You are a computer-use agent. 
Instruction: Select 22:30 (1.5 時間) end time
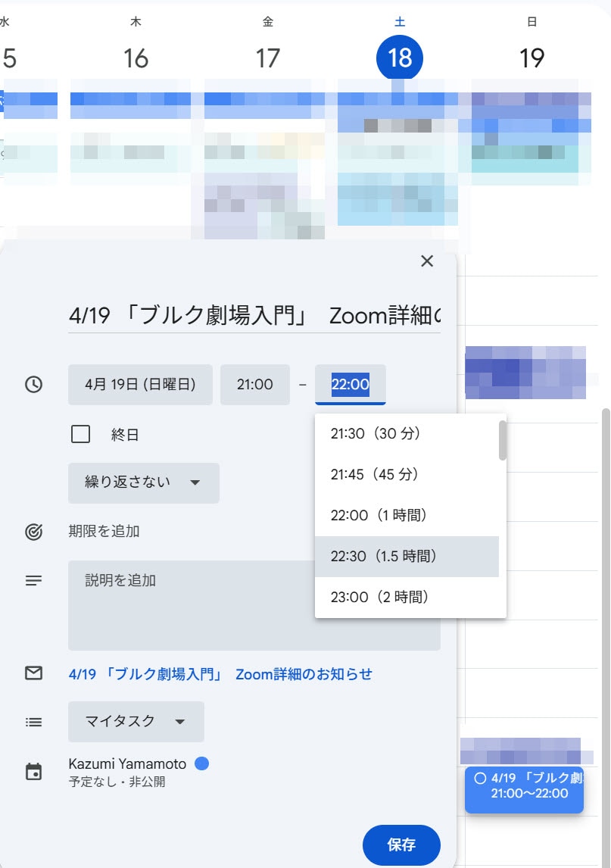[x=384, y=557]
